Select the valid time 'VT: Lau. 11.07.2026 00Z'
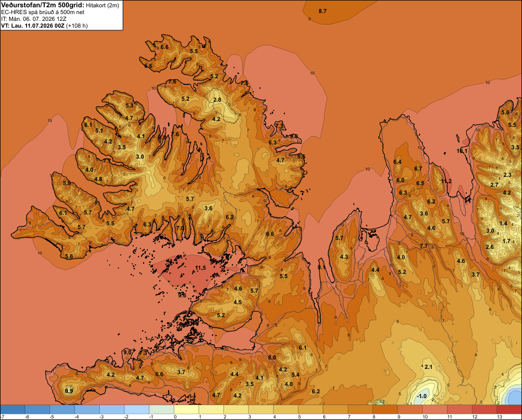The image size is (522, 420). click(32, 26)
